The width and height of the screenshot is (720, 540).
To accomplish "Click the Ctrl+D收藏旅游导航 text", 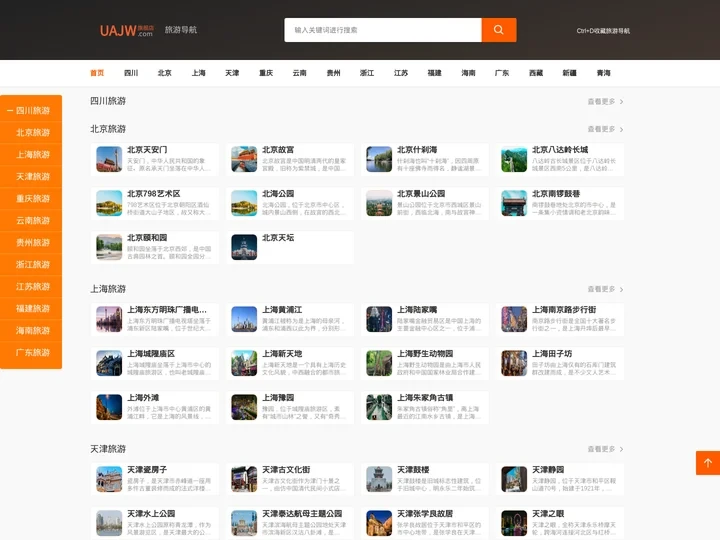I will [603, 31].
